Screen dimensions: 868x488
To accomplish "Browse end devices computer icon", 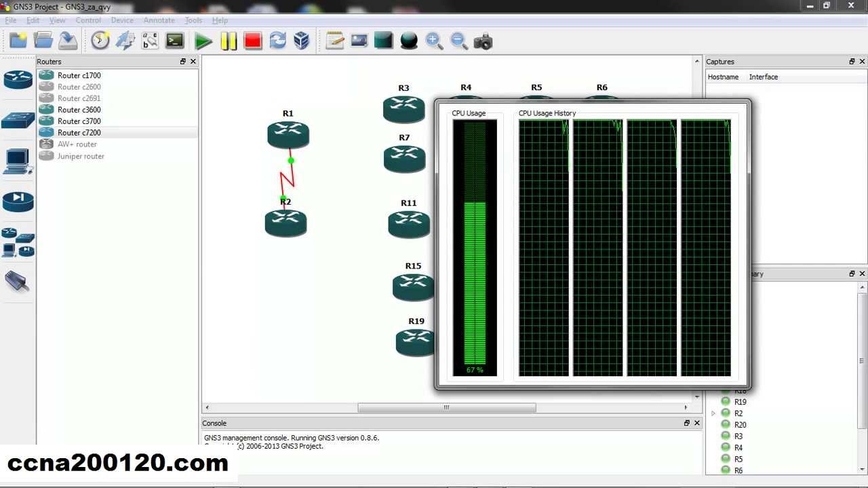I will click(x=18, y=161).
